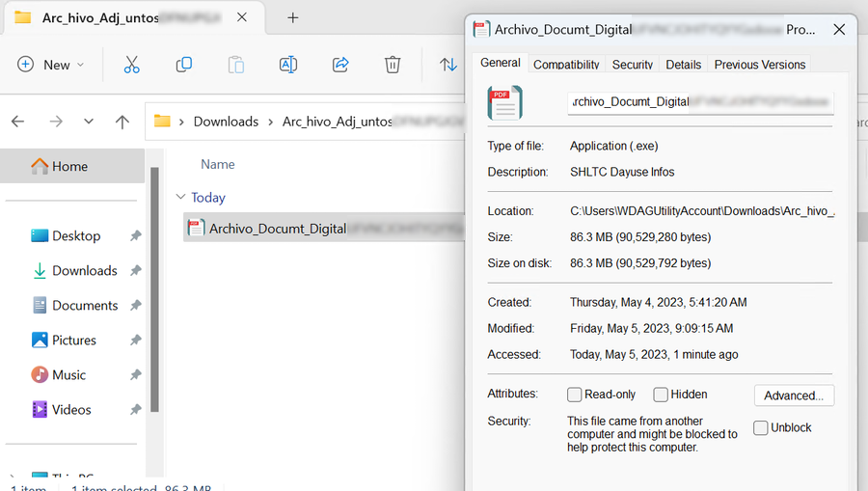Click the Share icon in toolbar
The height and width of the screenshot is (491, 868).
pos(339,65)
